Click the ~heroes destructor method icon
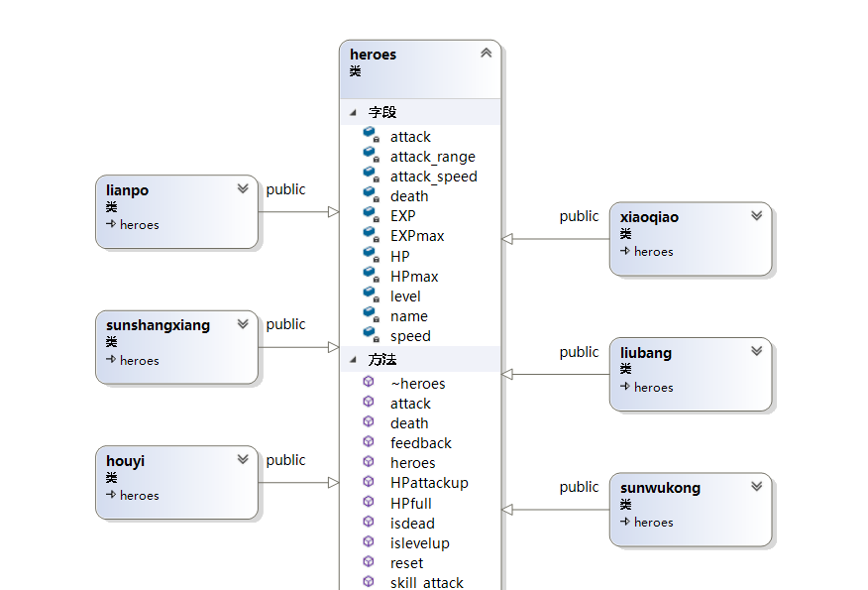 coord(369,382)
